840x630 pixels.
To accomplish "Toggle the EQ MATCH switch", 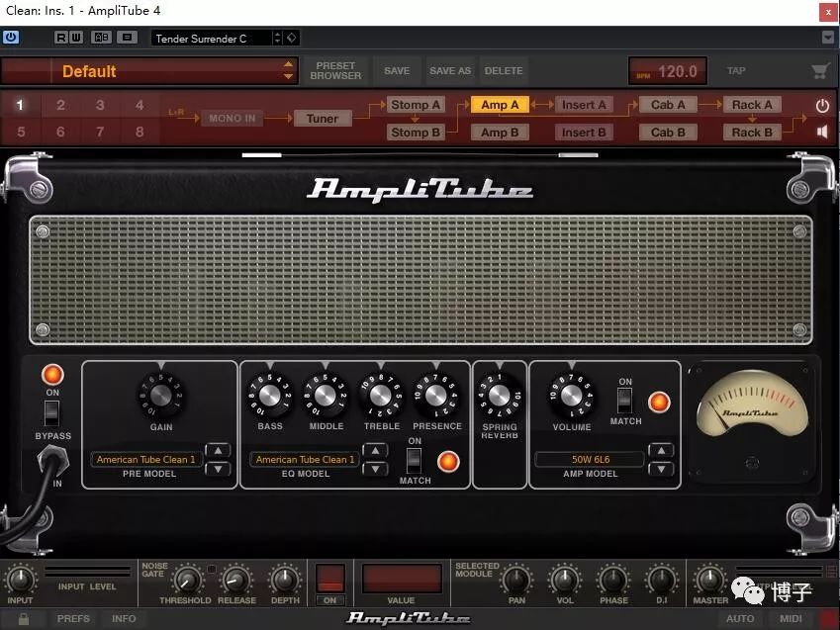I will point(415,461).
